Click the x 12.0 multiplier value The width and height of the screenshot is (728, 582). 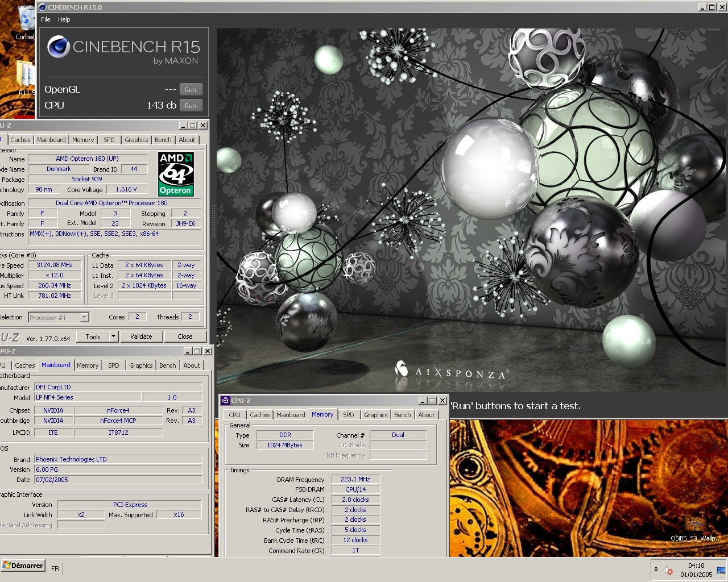pos(55,275)
